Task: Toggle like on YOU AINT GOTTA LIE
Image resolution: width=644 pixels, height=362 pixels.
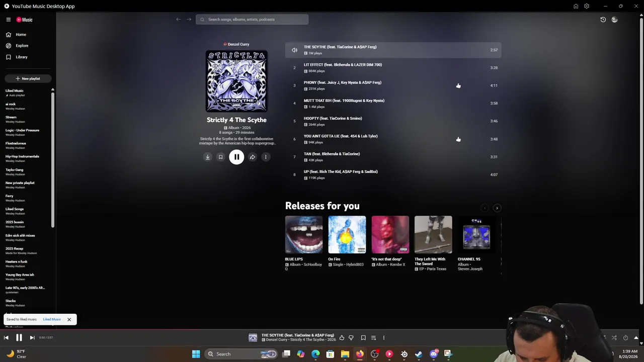Action: (458, 139)
